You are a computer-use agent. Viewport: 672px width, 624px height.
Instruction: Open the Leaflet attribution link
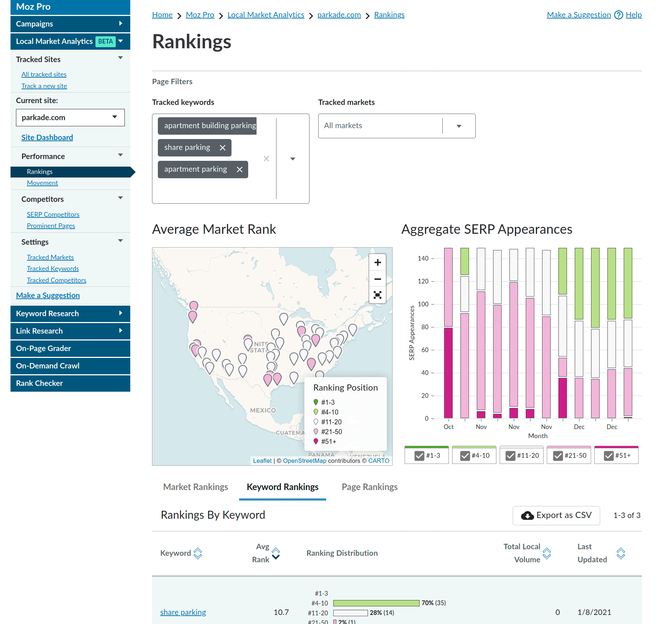click(x=262, y=461)
